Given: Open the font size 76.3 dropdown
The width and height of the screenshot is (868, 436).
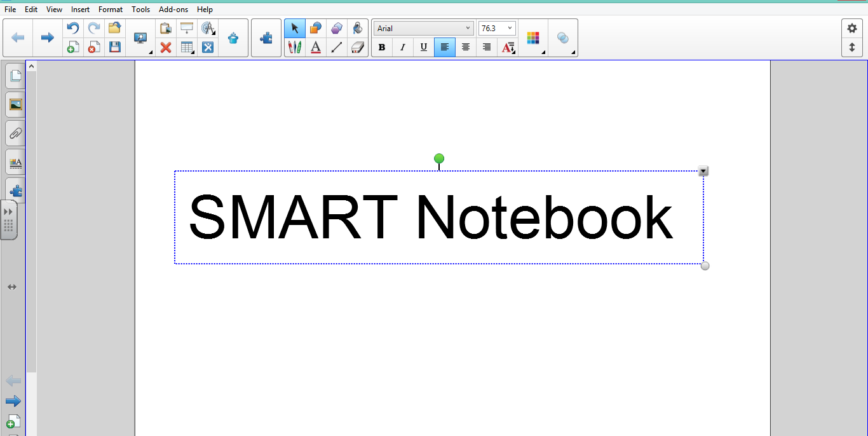Looking at the screenshot, I should tap(497, 29).
